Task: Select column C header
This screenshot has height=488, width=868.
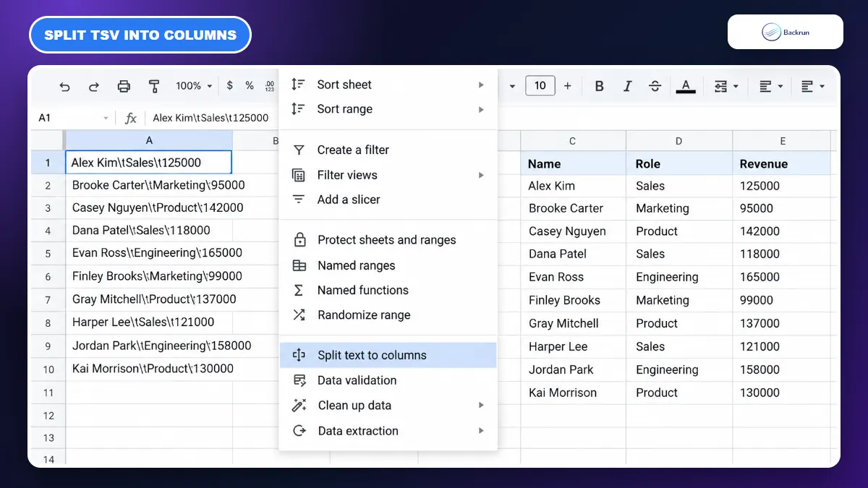Action: (x=573, y=141)
